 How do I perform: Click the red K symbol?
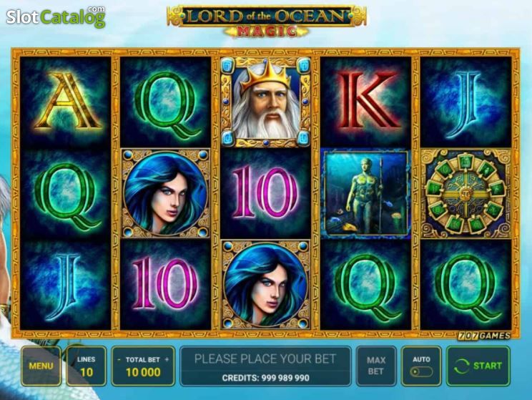[x=367, y=101]
